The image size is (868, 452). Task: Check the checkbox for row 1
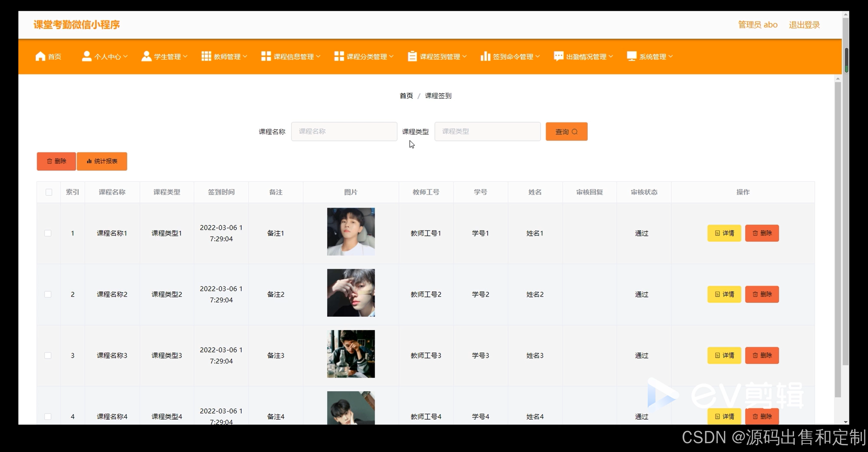(48, 233)
